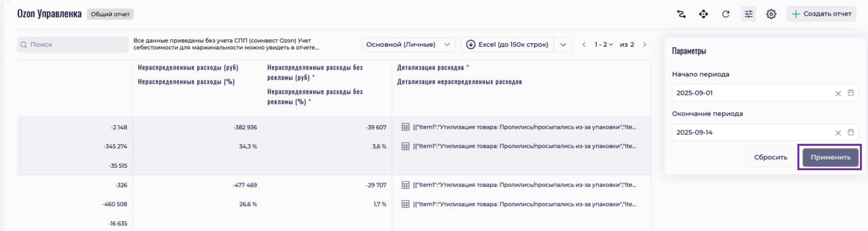Click the Сбросить button
The image size is (868, 231).
pyautogui.click(x=770, y=157)
